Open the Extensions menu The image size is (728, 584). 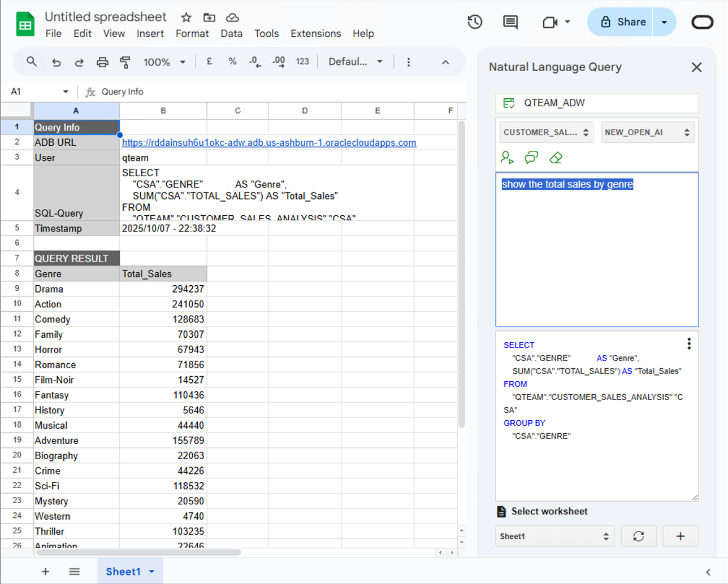(315, 33)
